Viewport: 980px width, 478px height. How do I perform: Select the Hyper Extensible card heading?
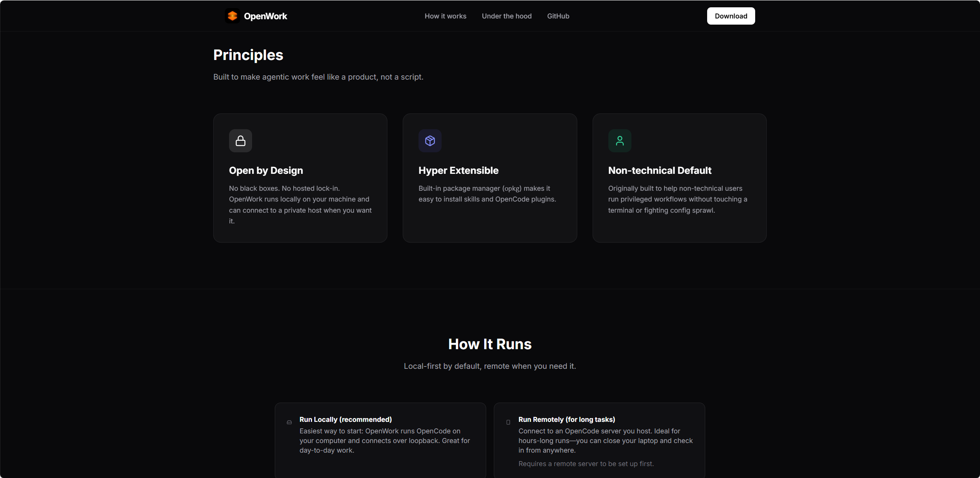(x=458, y=170)
